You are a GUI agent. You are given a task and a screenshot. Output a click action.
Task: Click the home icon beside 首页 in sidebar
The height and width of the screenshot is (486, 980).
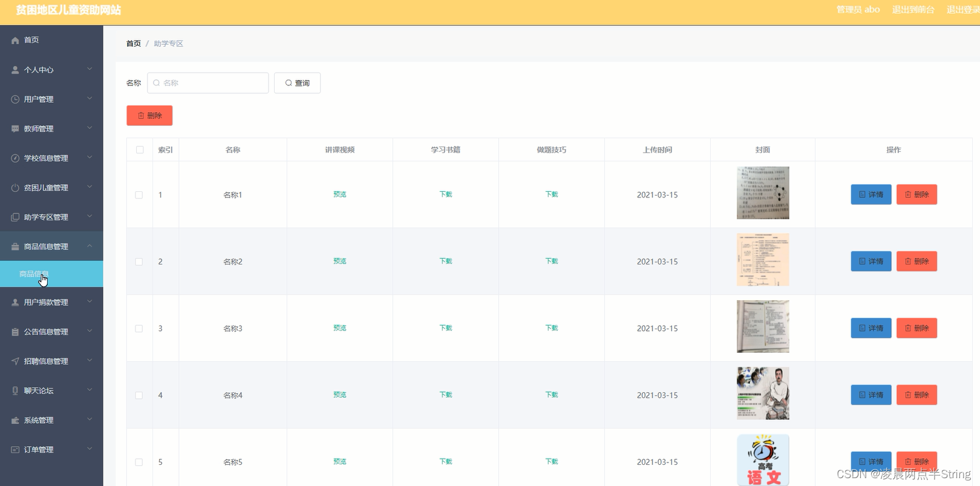[x=15, y=40]
